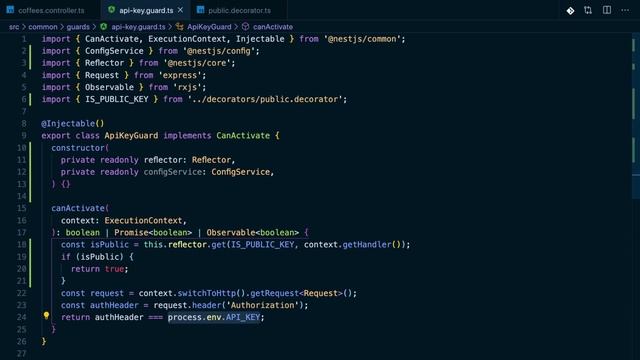The height and width of the screenshot is (360, 640).
Task: Click the 'canActivate(' method name
Action: [80, 208]
